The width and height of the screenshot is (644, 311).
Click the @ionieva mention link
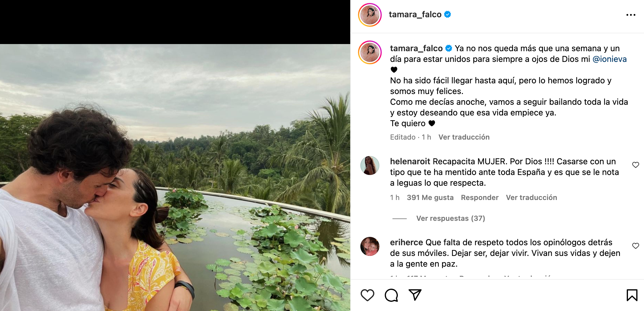coord(610,59)
